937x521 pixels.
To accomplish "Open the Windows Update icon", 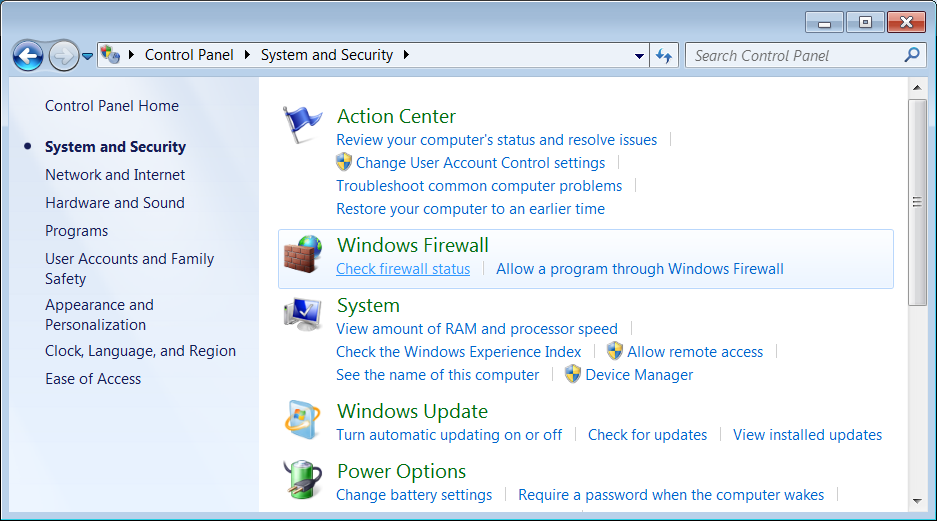I will coord(302,421).
